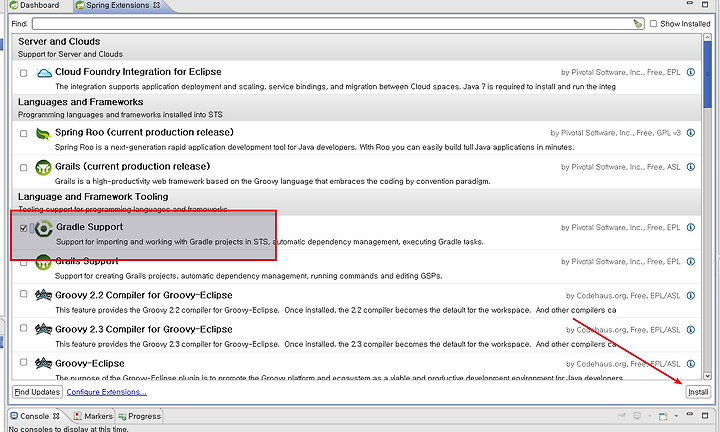This screenshot has width=720, height=432.
Task: Minimize the Console panel
Action: click(x=690, y=415)
